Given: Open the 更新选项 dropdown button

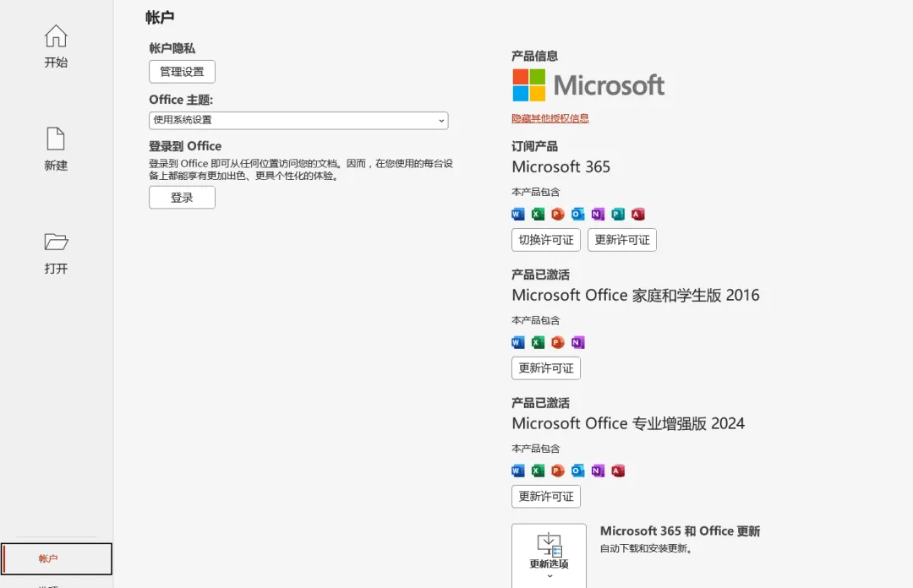Looking at the screenshot, I should tap(549, 556).
